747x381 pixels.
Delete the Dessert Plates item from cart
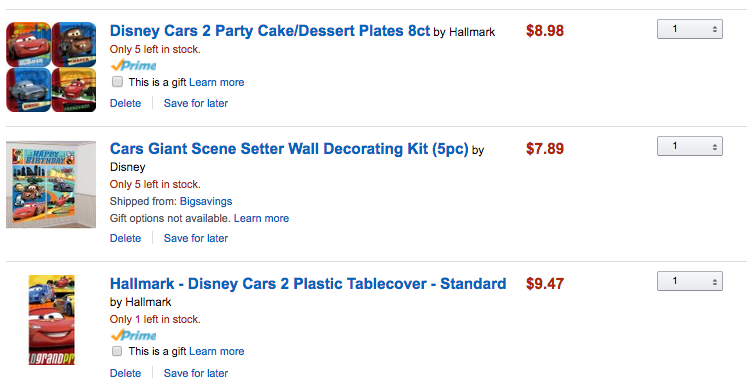(x=126, y=103)
